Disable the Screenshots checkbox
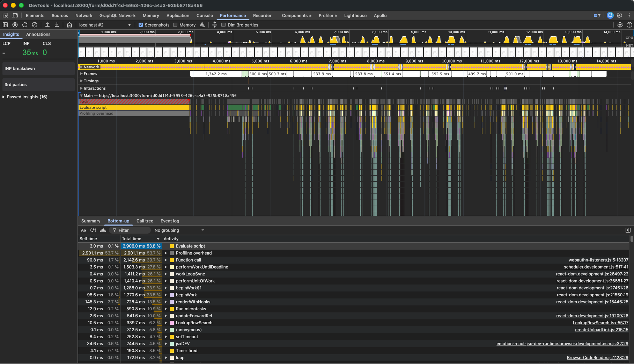 (141, 25)
